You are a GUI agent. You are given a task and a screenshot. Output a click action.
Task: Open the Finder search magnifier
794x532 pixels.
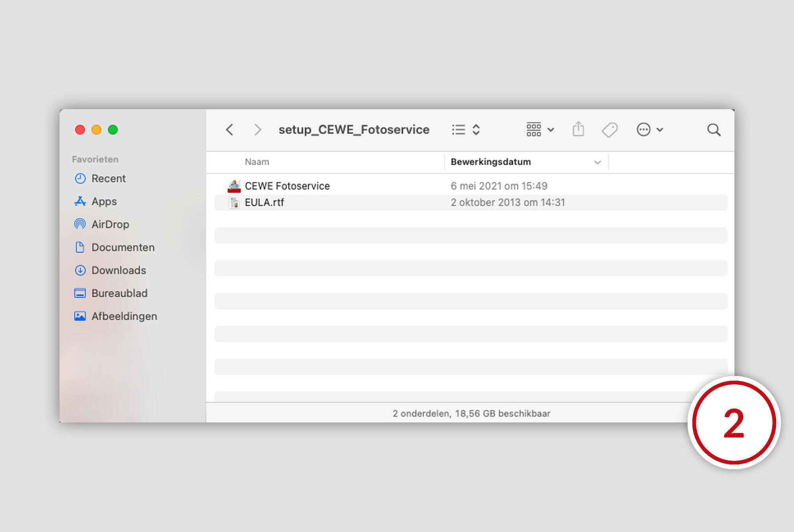pyautogui.click(x=714, y=130)
